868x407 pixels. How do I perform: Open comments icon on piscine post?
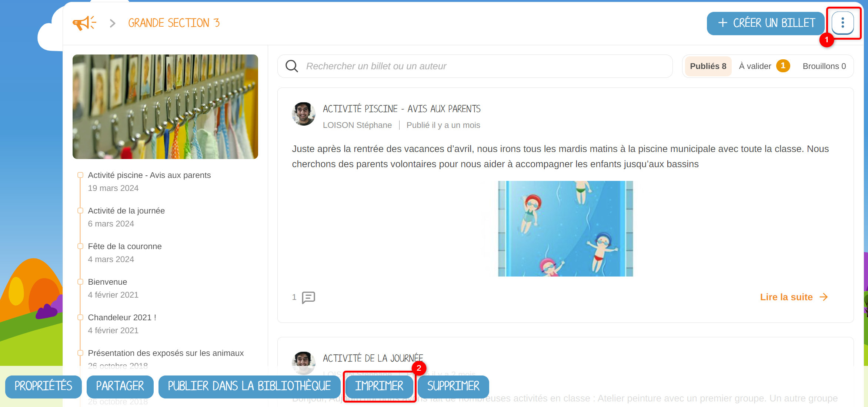308,297
